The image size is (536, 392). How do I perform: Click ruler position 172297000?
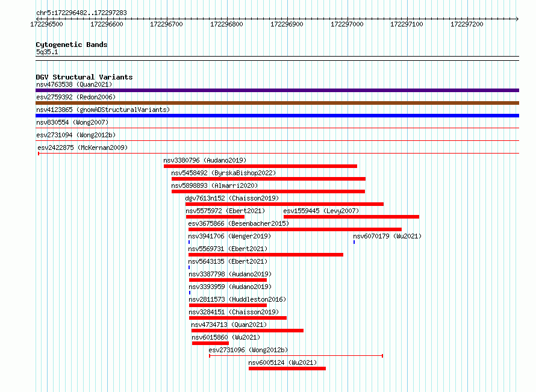click(x=347, y=24)
